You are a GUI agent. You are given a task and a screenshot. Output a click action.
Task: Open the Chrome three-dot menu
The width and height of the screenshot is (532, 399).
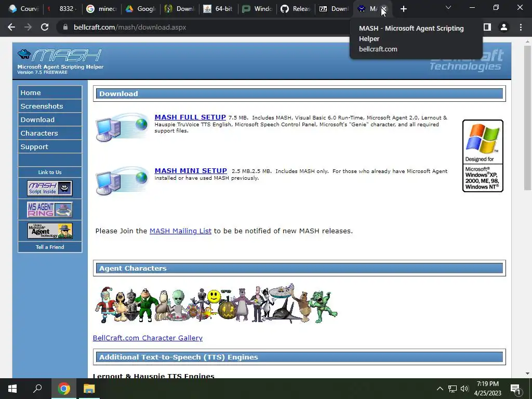(521, 27)
